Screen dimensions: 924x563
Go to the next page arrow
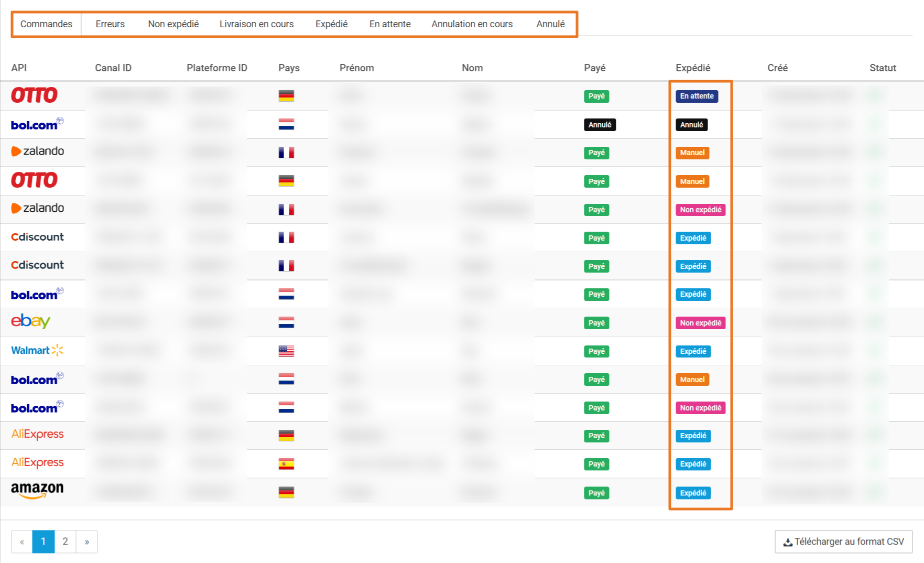86,542
